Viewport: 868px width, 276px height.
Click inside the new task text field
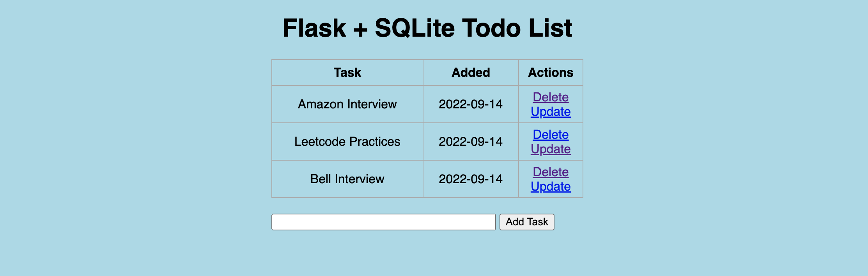pos(384,221)
